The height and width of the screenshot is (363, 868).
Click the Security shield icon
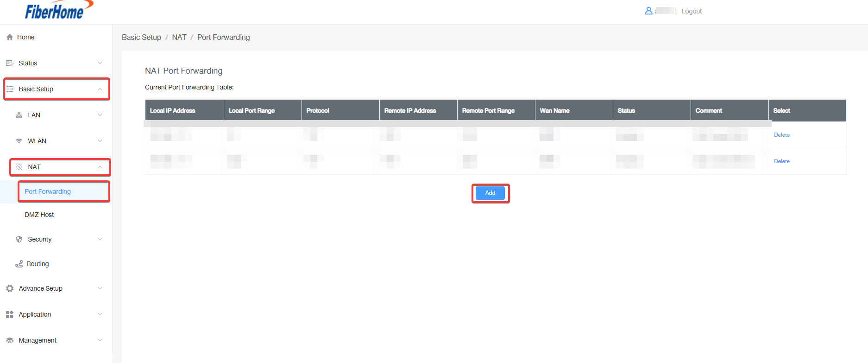19,239
